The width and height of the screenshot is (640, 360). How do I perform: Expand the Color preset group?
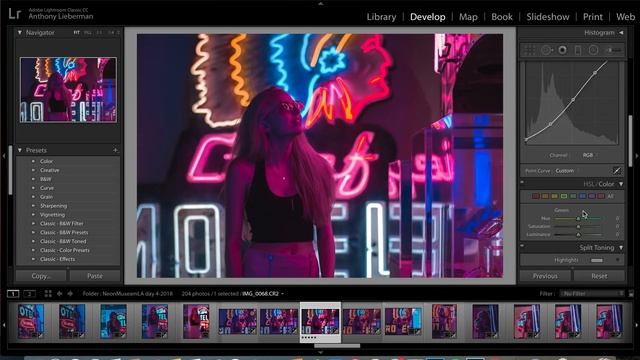tap(33, 161)
